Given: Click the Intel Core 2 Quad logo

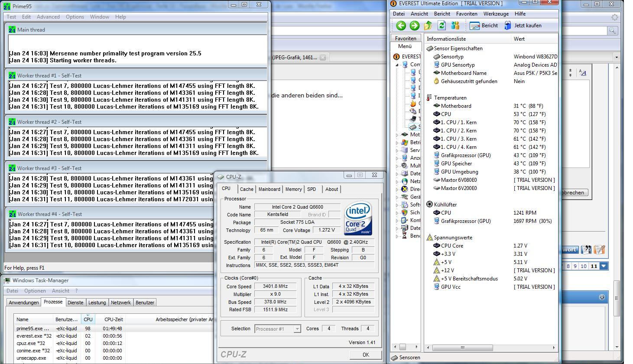Looking at the screenshot, I should tap(358, 218).
